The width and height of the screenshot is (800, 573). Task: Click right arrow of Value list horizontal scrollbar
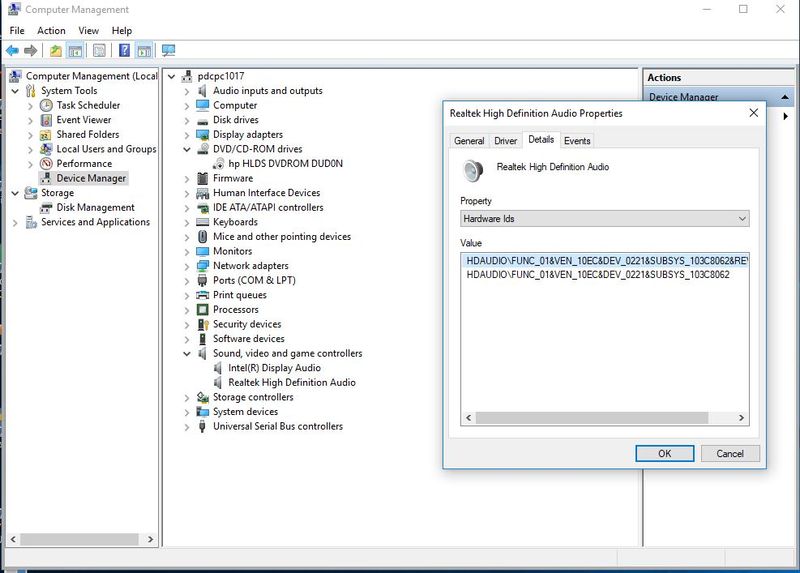(742, 418)
